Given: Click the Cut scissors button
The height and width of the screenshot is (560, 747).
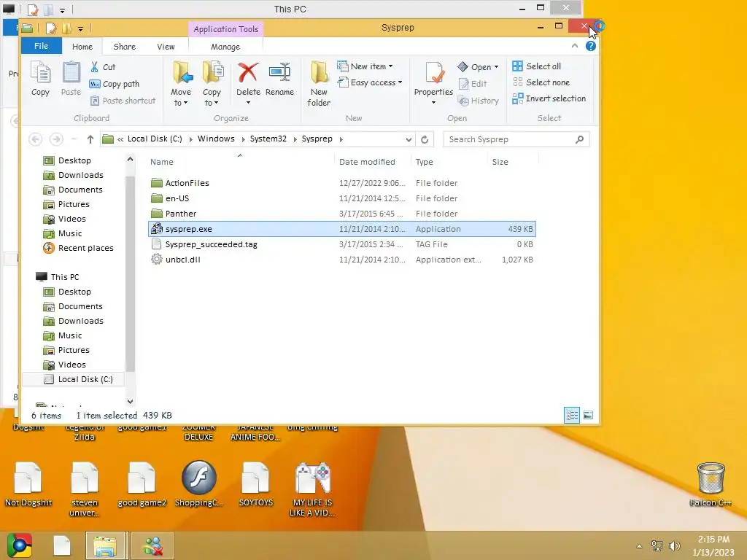Looking at the screenshot, I should [103, 67].
